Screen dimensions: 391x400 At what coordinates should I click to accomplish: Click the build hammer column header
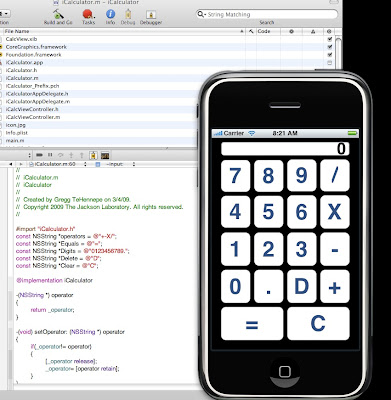251,31
